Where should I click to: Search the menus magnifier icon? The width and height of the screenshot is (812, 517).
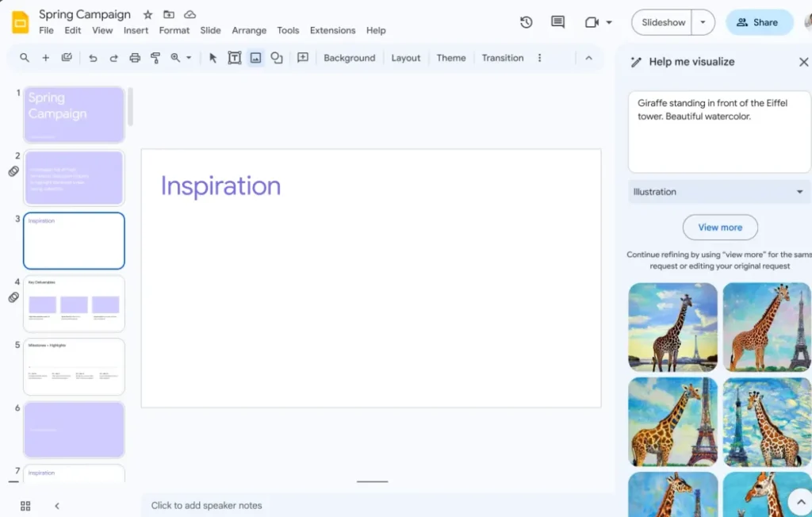pos(25,58)
